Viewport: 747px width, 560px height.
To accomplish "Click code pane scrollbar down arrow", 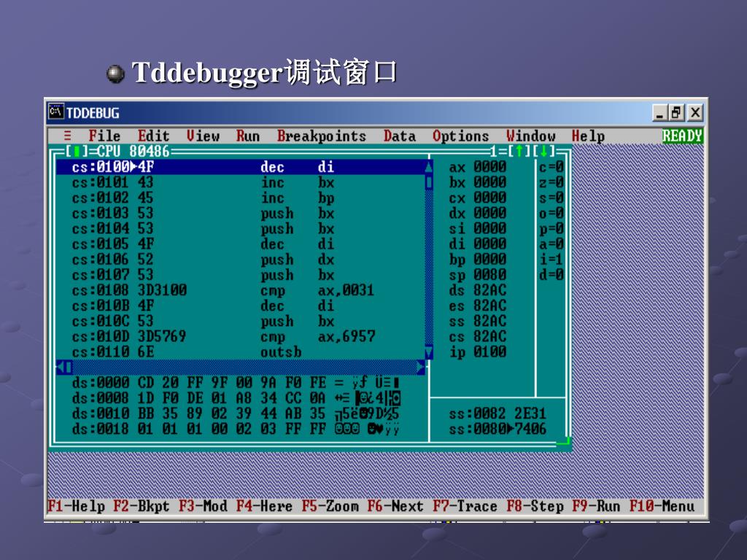I will pos(429,352).
